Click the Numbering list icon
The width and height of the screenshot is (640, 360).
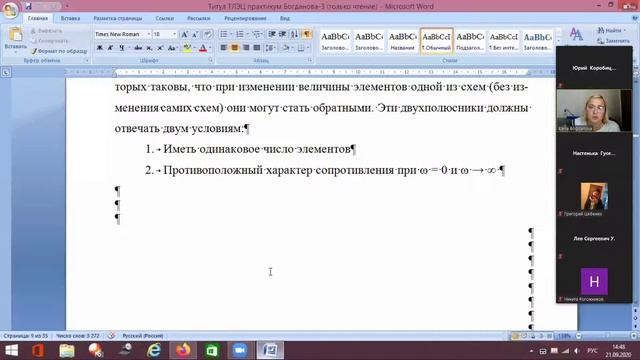pos(240,34)
